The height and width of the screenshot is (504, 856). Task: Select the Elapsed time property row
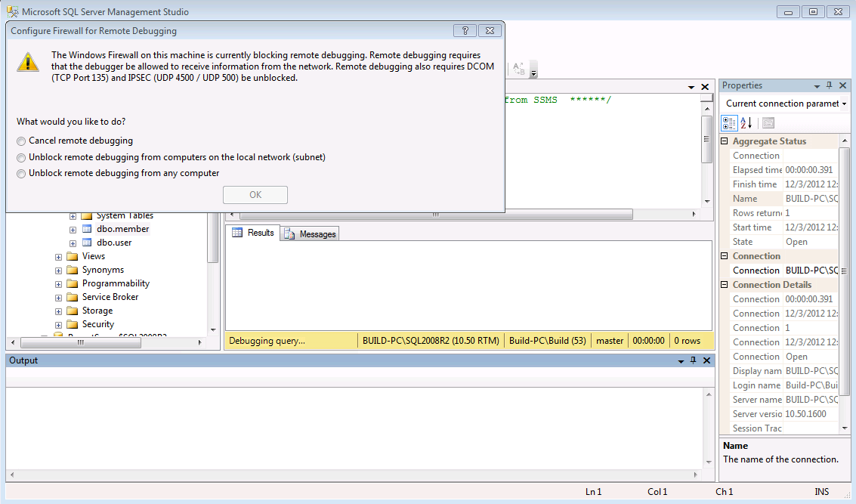pyautogui.click(x=784, y=170)
